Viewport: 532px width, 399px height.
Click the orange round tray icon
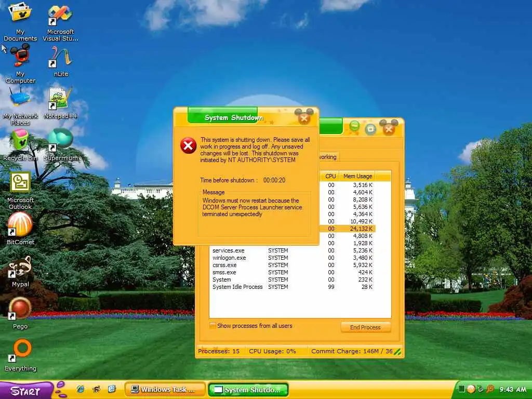tap(471, 389)
